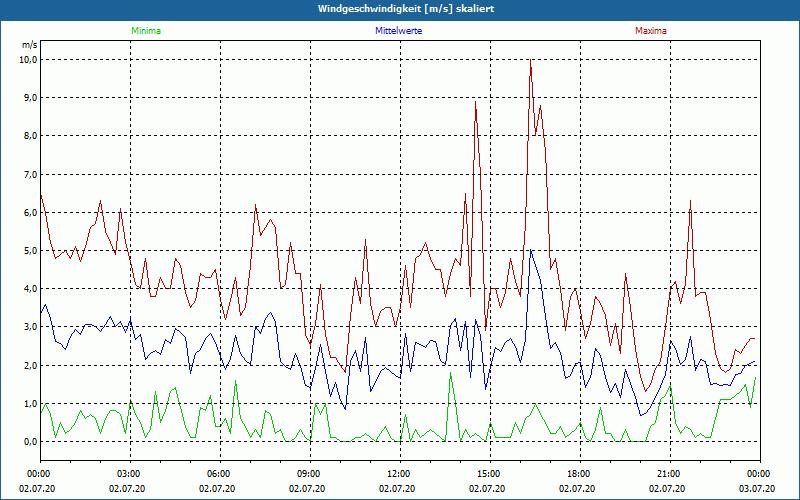The height and width of the screenshot is (500, 800).
Task: Click the 9,0 value on the y-axis
Action: pyautogui.click(x=29, y=97)
